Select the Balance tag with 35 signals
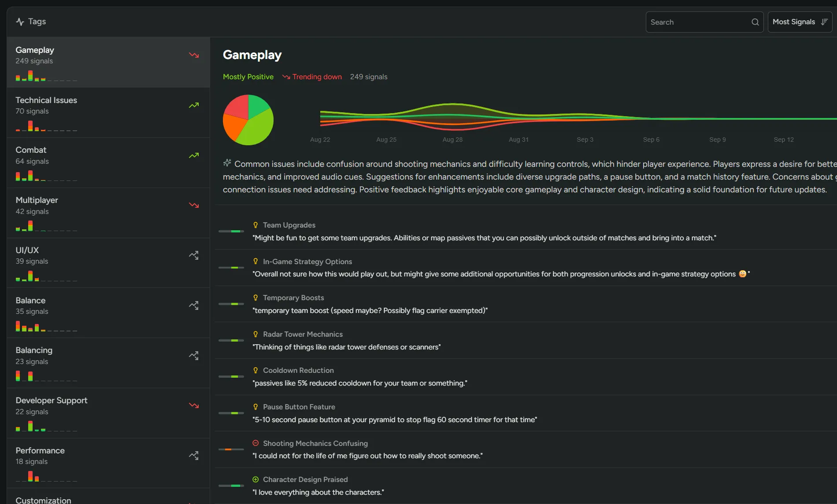Viewport: 837px width, 504px height. (108, 313)
